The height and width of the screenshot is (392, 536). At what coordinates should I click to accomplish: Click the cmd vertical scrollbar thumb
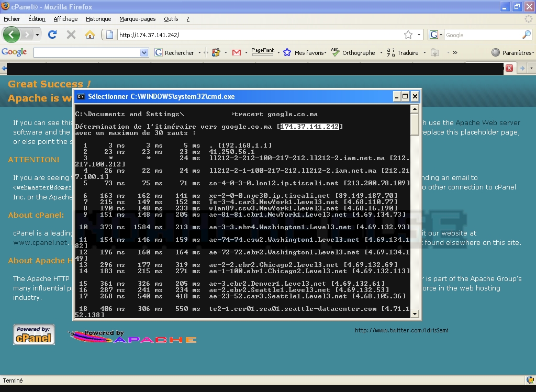(415, 125)
